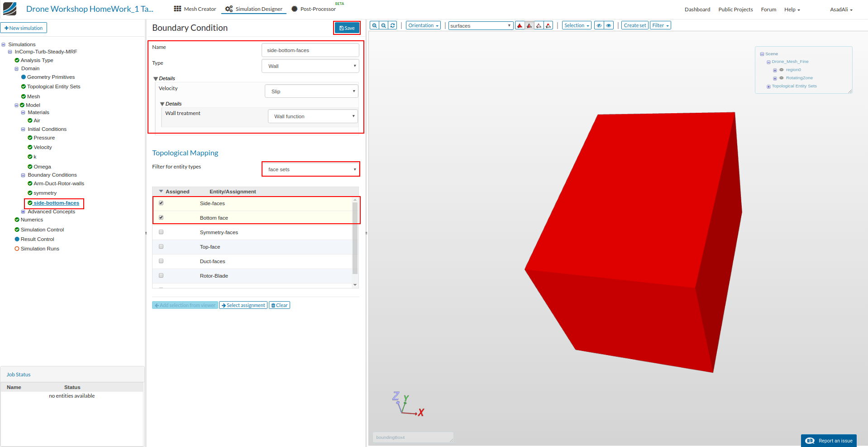Open the Post-Processor tab

click(x=314, y=9)
